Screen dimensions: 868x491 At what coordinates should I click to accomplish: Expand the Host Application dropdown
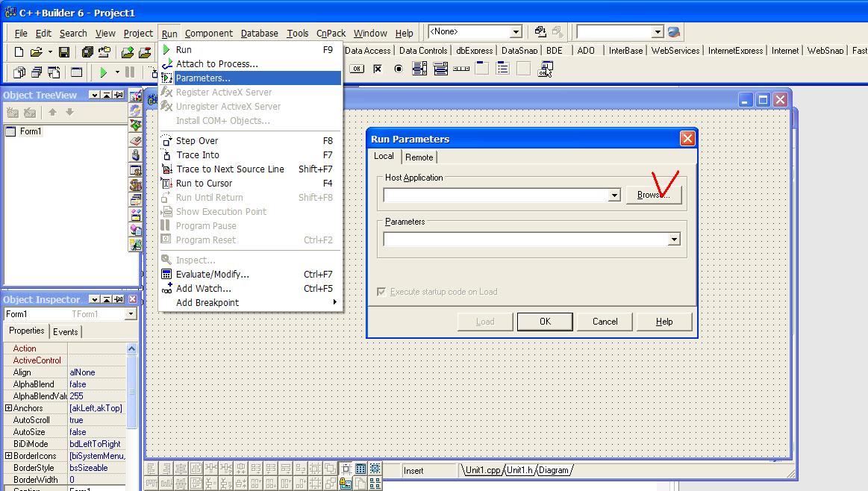coord(614,196)
